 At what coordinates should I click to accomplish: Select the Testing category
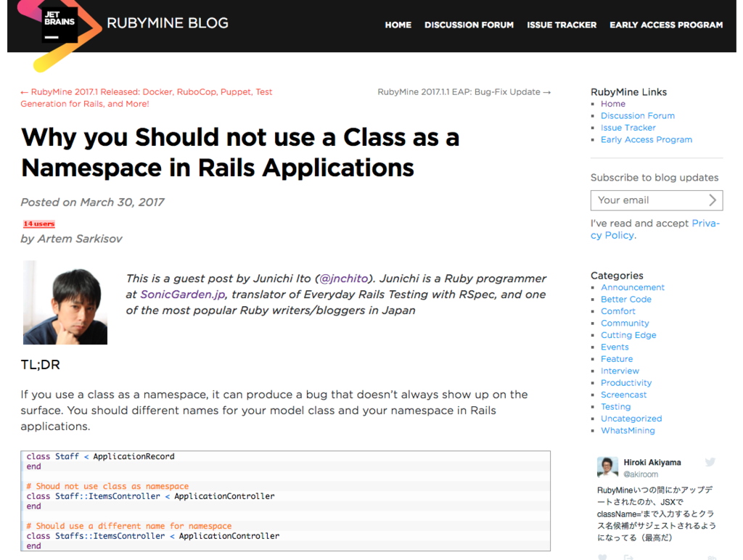click(615, 406)
